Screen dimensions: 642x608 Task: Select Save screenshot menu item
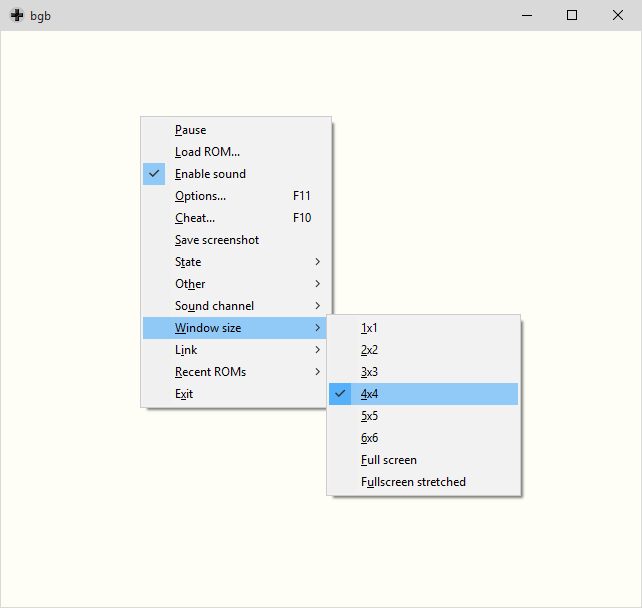click(217, 240)
